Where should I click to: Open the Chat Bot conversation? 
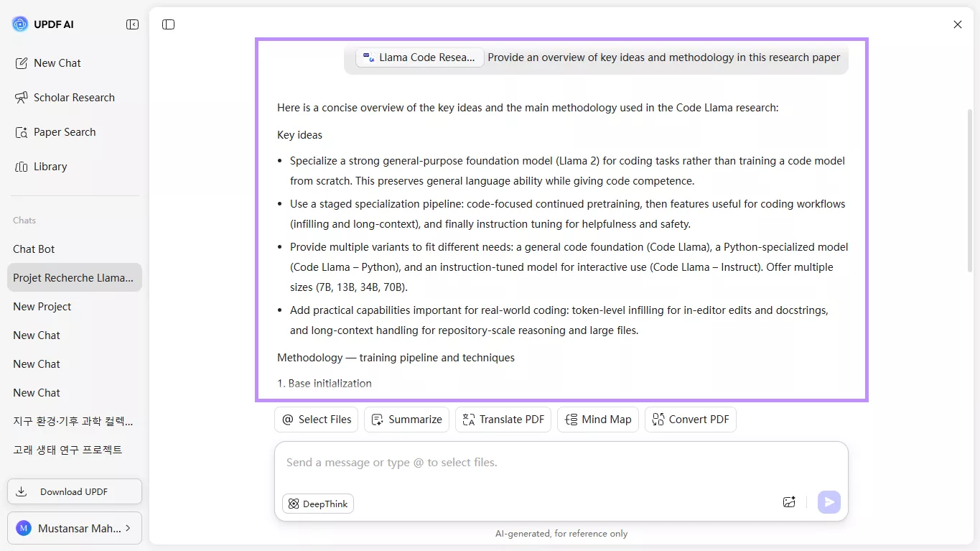(x=75, y=249)
